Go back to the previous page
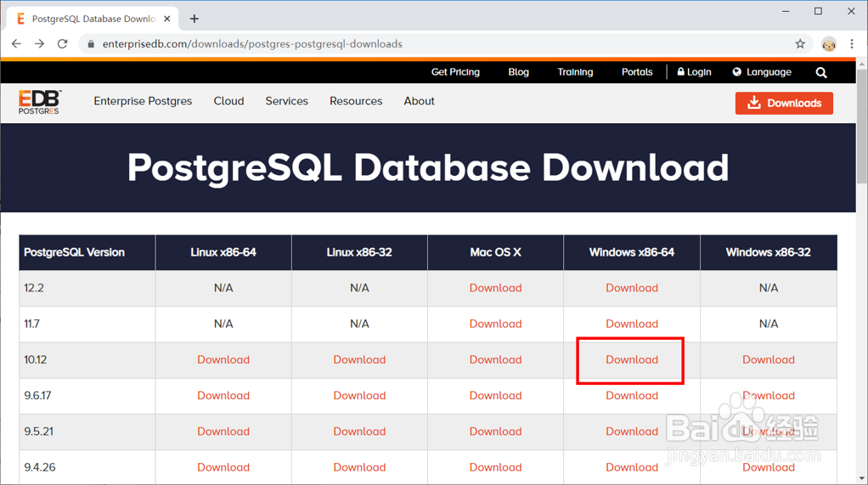 coord(16,43)
